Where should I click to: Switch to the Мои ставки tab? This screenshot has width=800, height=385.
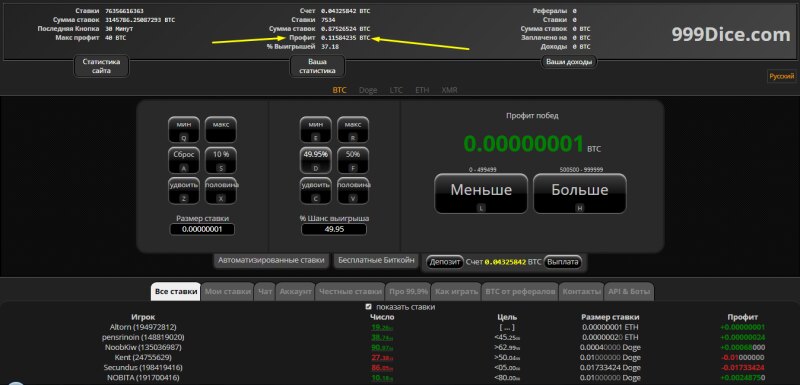click(228, 292)
